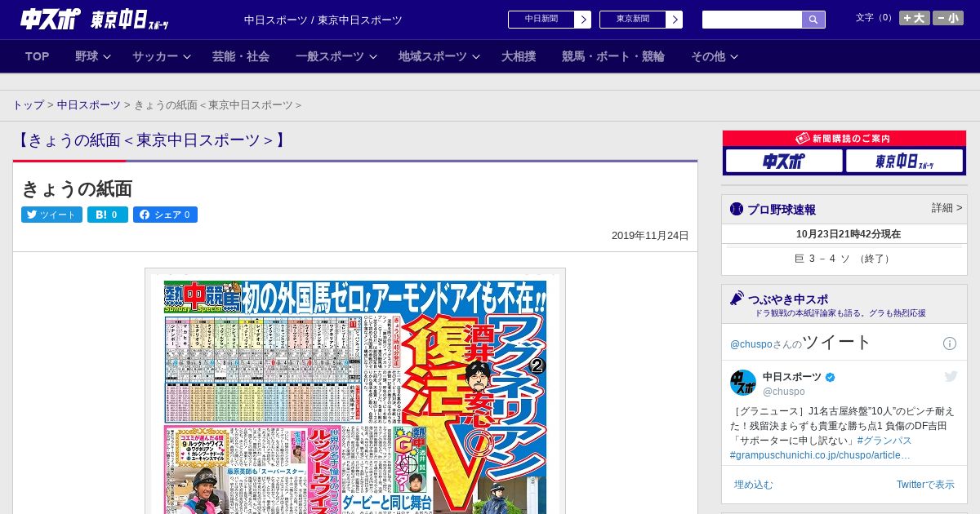Click the baseball icon beside プロ野球速報

tap(737, 209)
